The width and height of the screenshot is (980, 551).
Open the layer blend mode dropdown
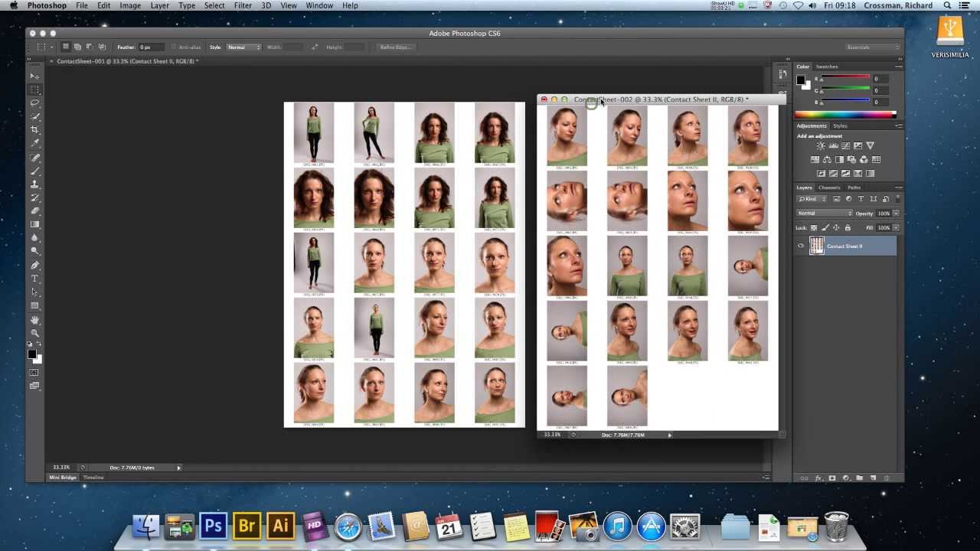coord(825,213)
